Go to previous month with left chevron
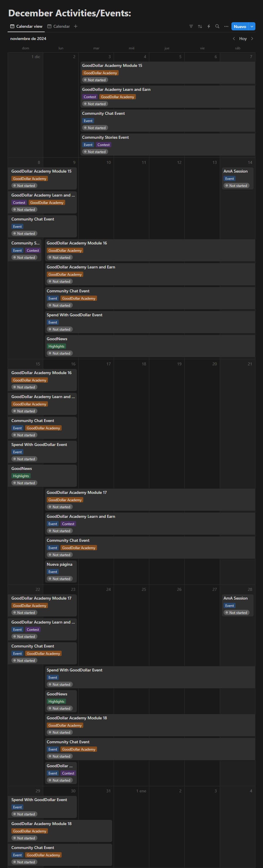 pyautogui.click(x=234, y=39)
